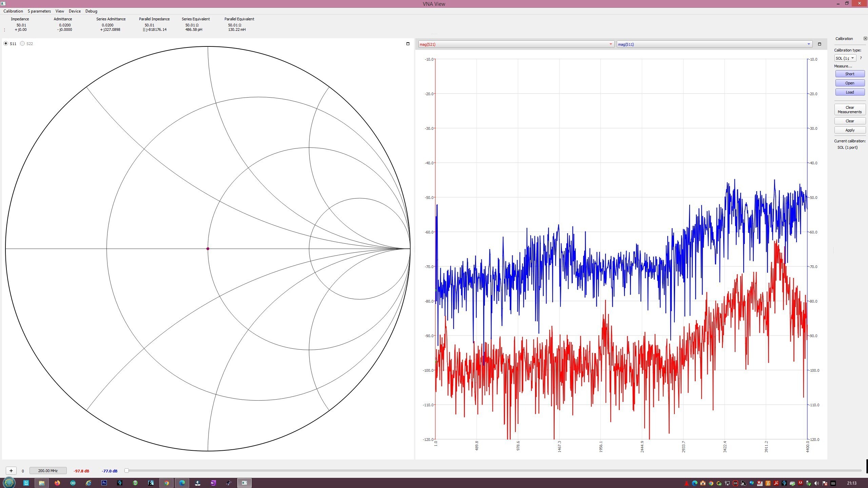Click the Impedance readout 50.01
This screenshot has height=488, width=868.
21,25
